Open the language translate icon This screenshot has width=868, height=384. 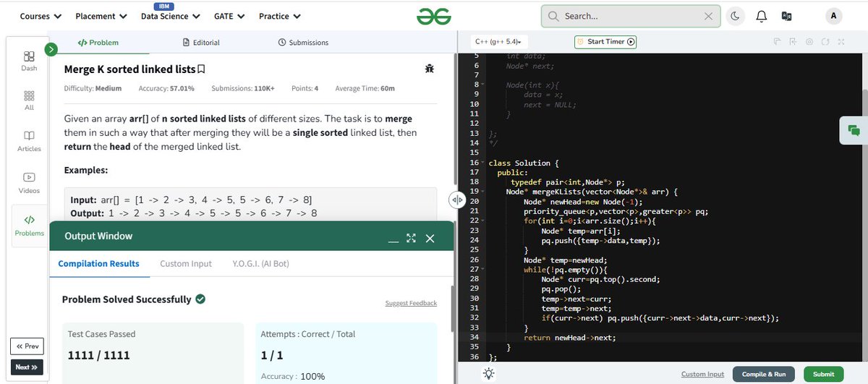pos(787,16)
